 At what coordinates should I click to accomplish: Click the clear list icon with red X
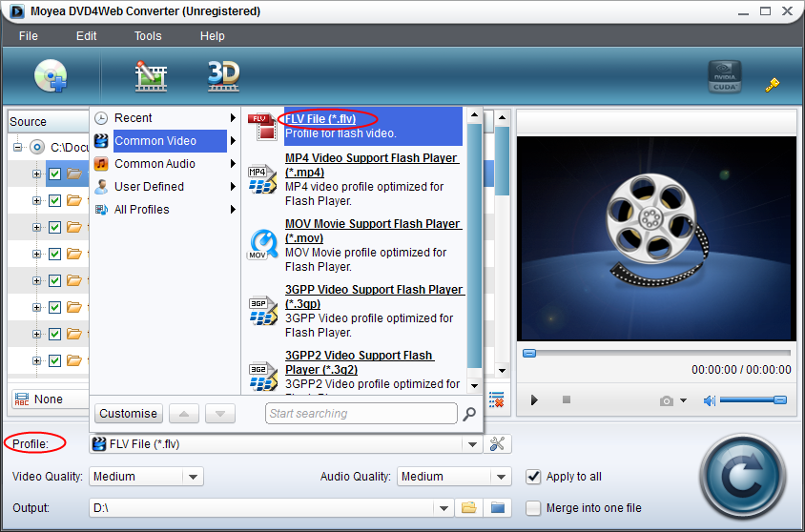(x=497, y=399)
